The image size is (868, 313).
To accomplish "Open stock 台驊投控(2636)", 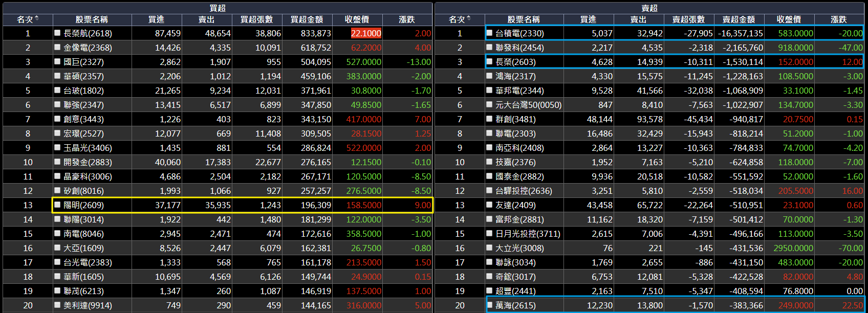I will (524, 191).
